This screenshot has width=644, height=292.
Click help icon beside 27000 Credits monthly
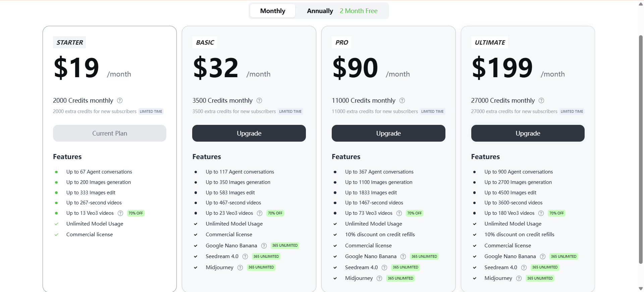pyautogui.click(x=541, y=100)
